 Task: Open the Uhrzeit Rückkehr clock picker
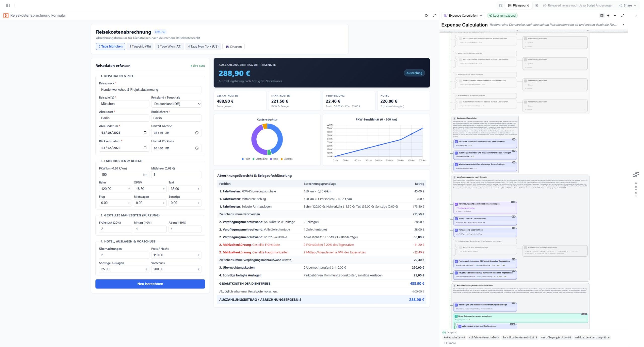[197, 148]
